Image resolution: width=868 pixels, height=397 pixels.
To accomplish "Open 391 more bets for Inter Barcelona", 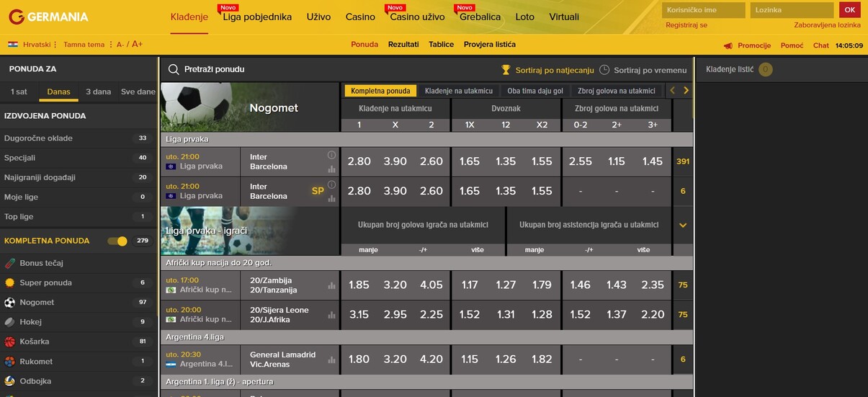I will point(683,161).
